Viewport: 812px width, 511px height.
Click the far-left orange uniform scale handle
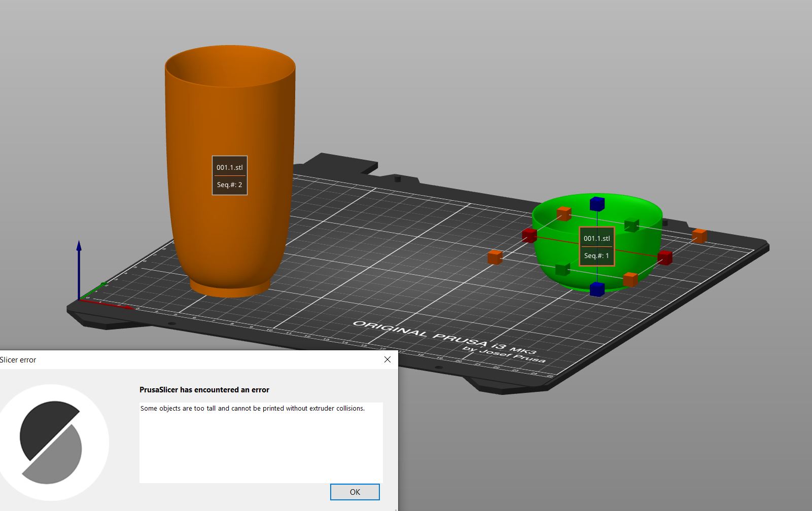pos(495,257)
